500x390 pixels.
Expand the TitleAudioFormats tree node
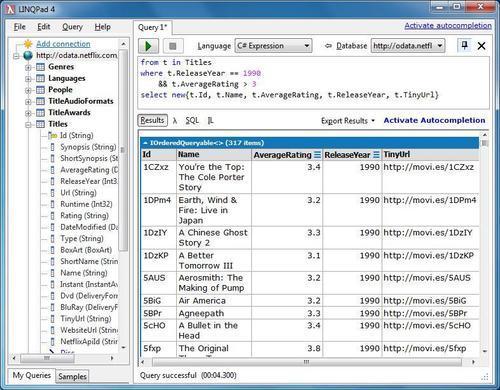pyautogui.click(x=28, y=102)
